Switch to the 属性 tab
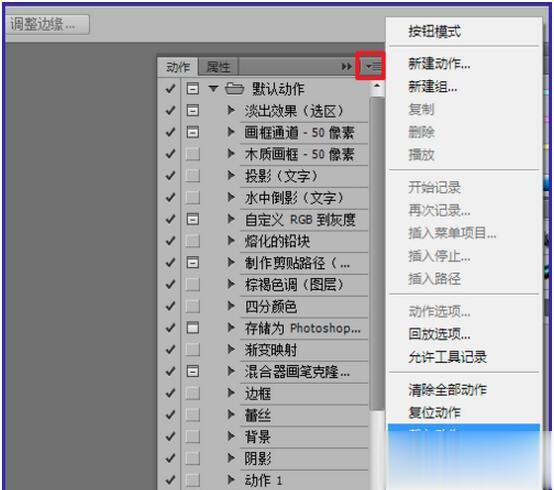The height and width of the screenshot is (490, 554). click(x=218, y=67)
